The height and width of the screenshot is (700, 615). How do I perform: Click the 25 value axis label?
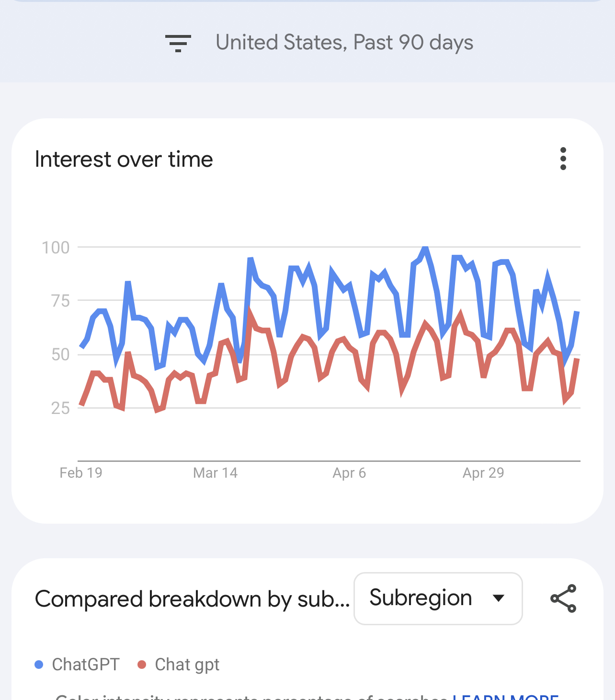click(60, 408)
